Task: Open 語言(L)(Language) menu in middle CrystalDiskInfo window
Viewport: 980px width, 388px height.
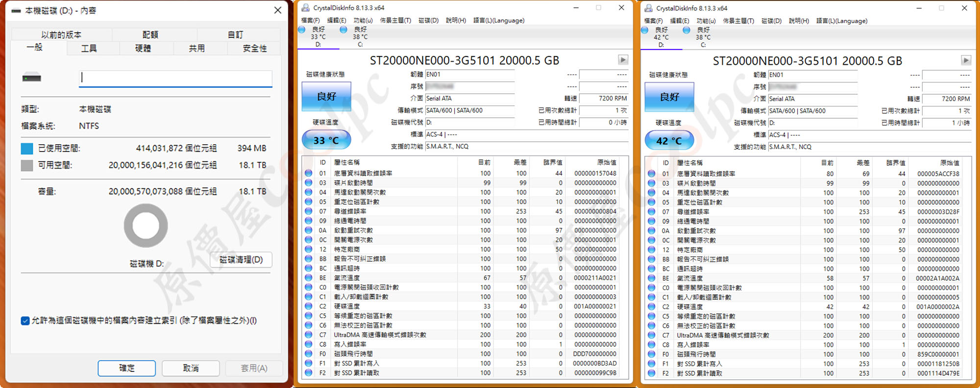Action: click(x=498, y=21)
